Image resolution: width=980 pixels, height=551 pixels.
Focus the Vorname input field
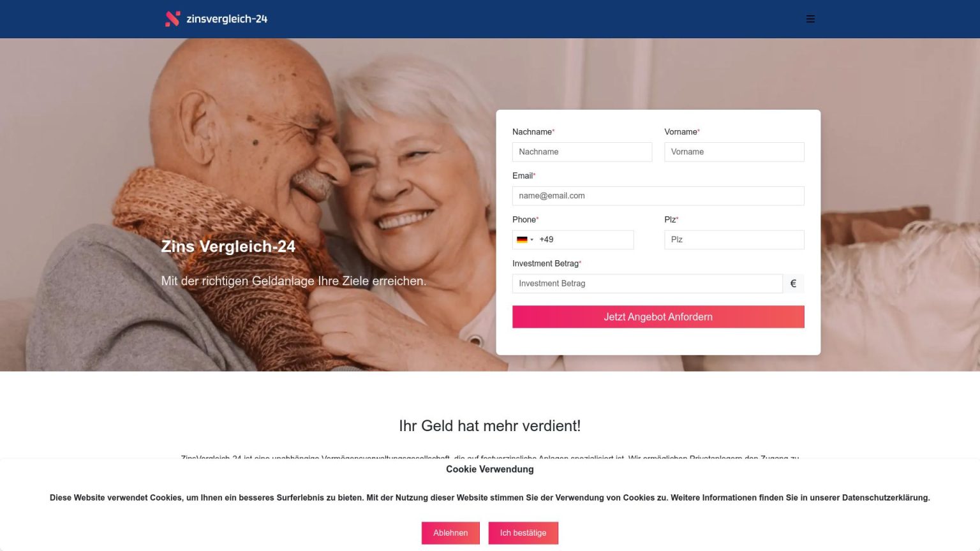734,152
